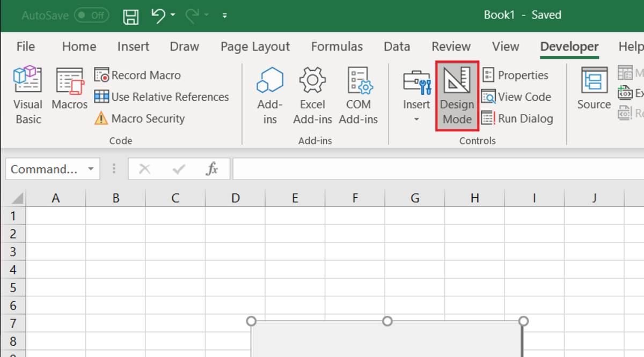Image resolution: width=644 pixels, height=357 pixels.
Task: Click into the formula bar input
Action: click(x=438, y=169)
